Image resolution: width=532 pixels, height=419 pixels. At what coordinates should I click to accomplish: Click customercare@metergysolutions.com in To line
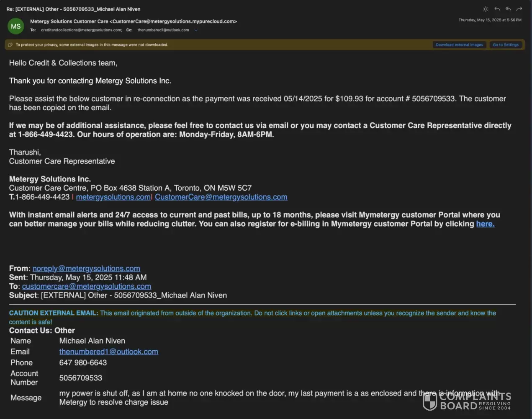click(87, 287)
